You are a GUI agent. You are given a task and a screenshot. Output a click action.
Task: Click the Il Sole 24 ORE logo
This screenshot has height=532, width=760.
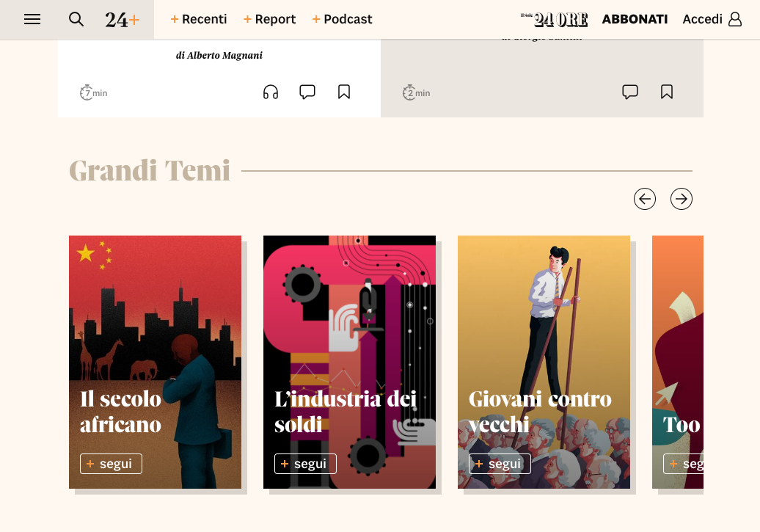[555, 20]
